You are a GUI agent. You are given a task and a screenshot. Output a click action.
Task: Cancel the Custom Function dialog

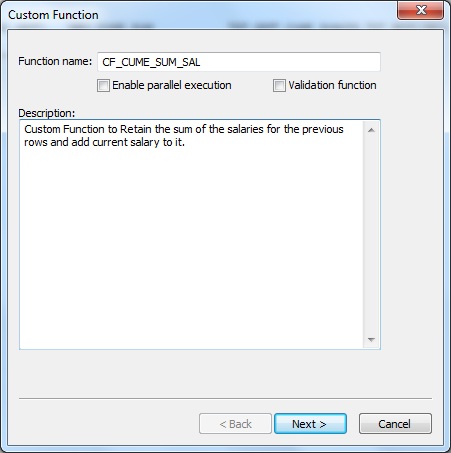click(x=395, y=424)
